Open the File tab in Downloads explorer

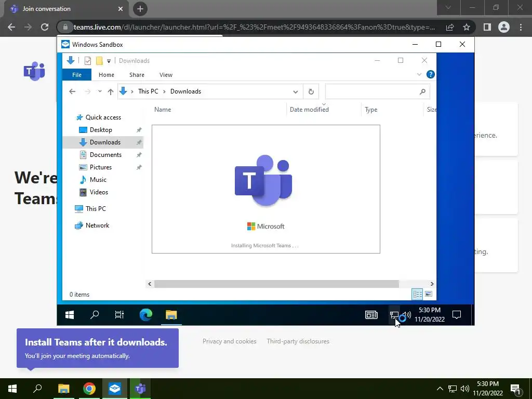point(77,75)
